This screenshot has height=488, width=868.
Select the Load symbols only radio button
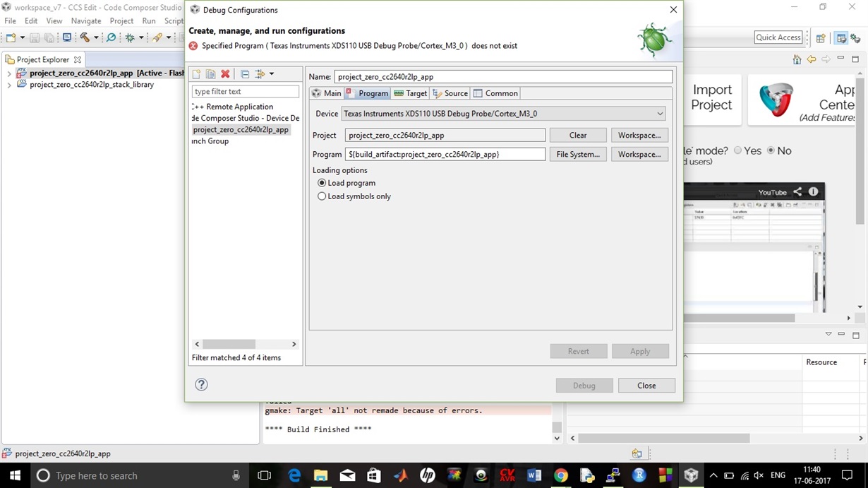click(x=322, y=196)
